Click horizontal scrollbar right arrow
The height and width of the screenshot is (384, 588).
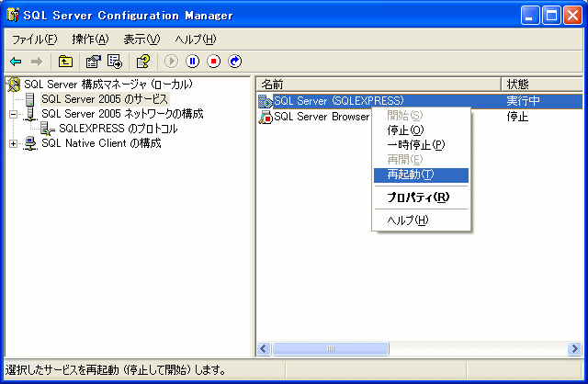[573, 349]
